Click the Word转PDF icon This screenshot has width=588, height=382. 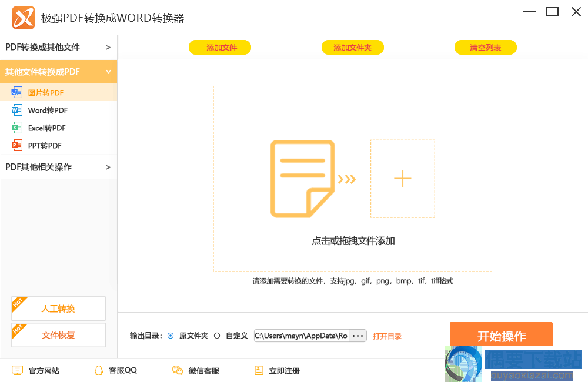16,110
